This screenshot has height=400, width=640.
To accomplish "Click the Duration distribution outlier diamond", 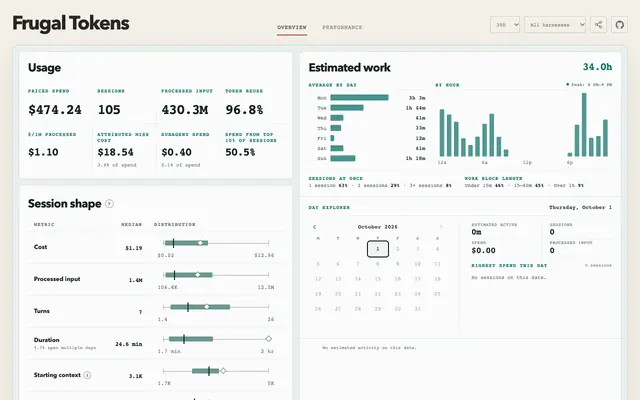I will pyautogui.click(x=269, y=339).
